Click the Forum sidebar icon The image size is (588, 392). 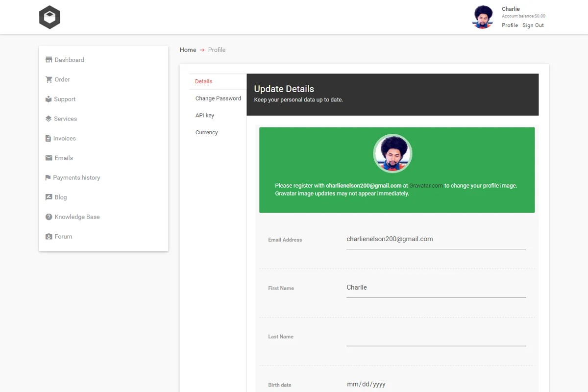click(49, 237)
